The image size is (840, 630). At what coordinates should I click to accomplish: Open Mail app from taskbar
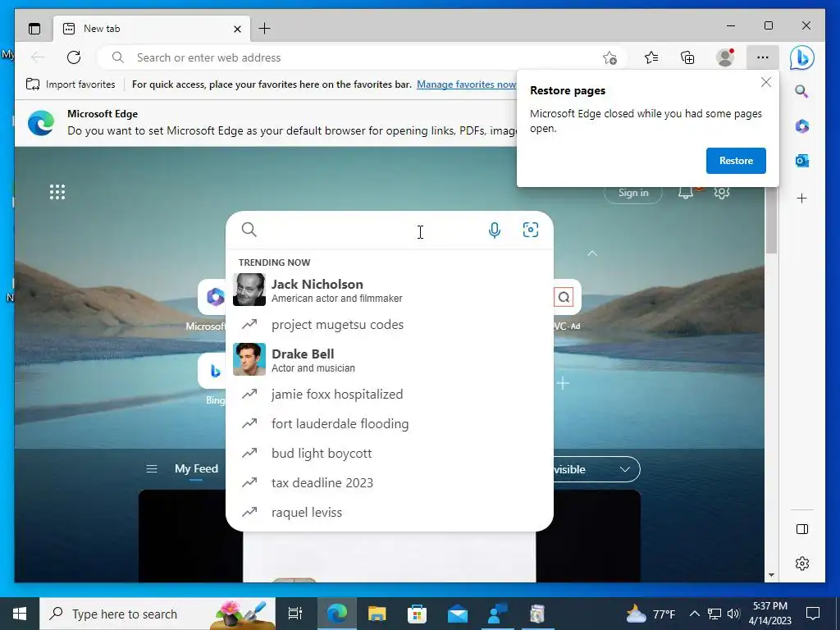pyautogui.click(x=458, y=614)
